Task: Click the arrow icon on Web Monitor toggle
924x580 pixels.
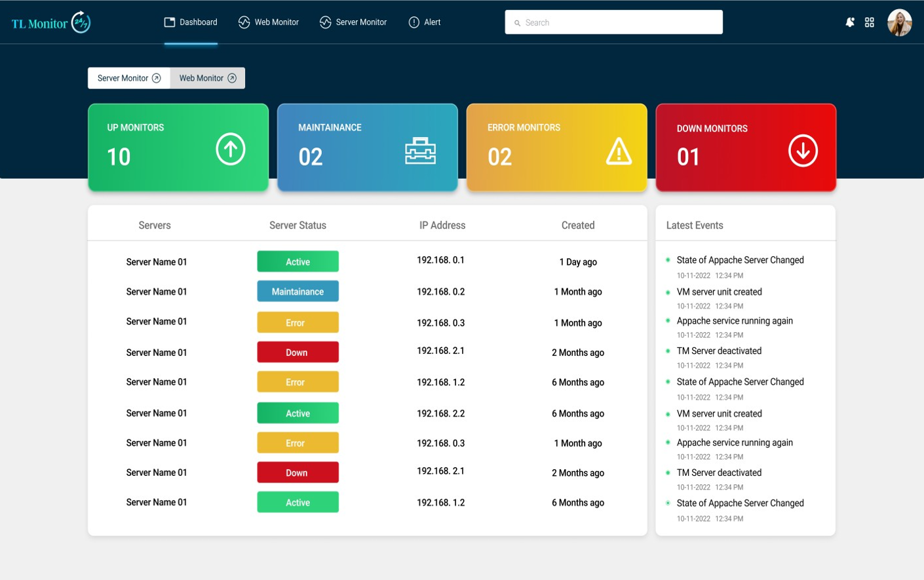Action: (232, 78)
